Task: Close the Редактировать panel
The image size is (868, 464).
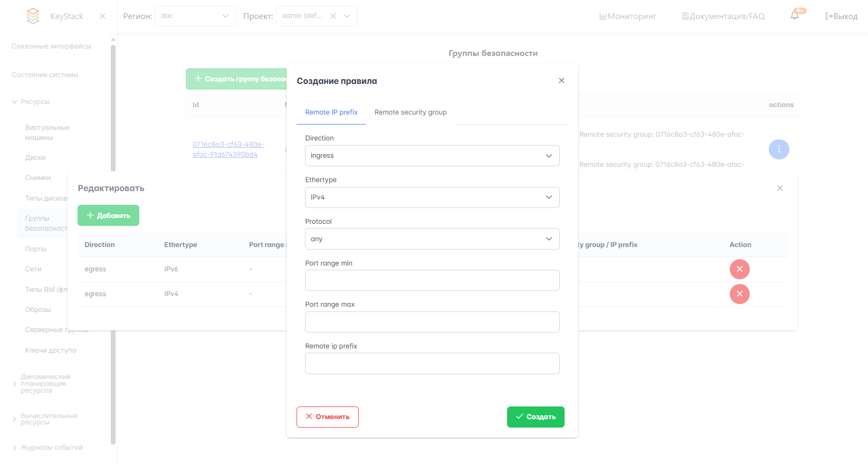Action: click(780, 188)
